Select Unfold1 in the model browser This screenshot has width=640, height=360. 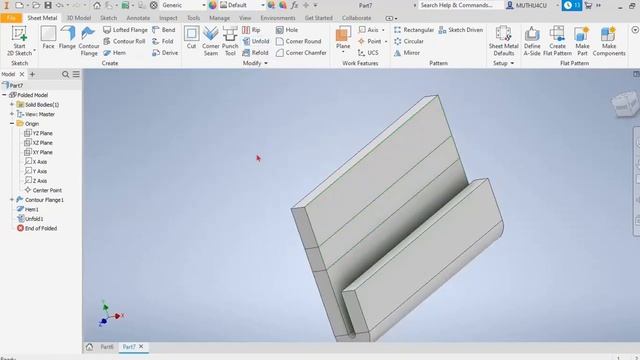tap(30, 219)
